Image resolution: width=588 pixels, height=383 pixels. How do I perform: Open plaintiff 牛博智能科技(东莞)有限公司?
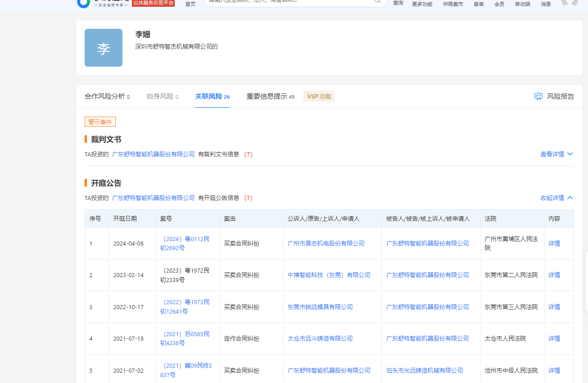tap(329, 275)
